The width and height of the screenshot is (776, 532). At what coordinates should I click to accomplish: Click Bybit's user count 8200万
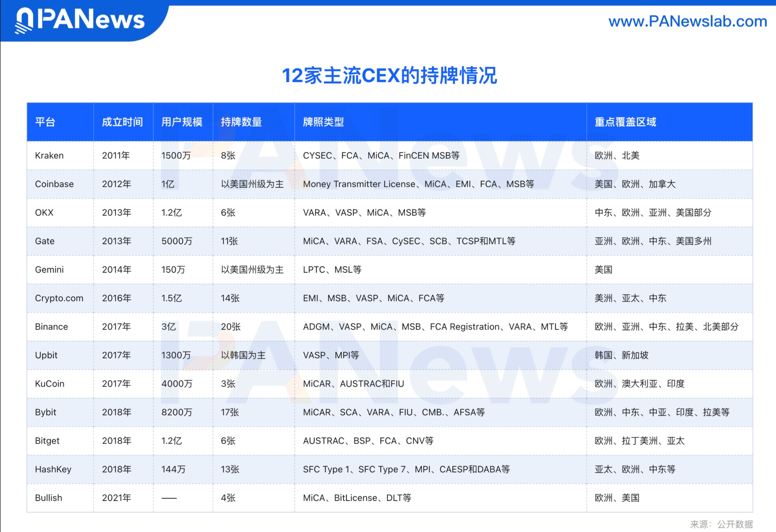click(177, 412)
